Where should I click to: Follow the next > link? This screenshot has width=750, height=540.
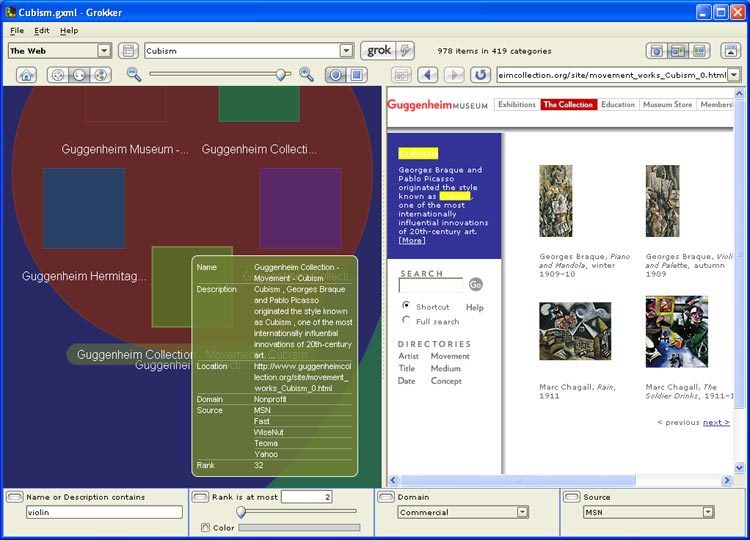[716, 422]
